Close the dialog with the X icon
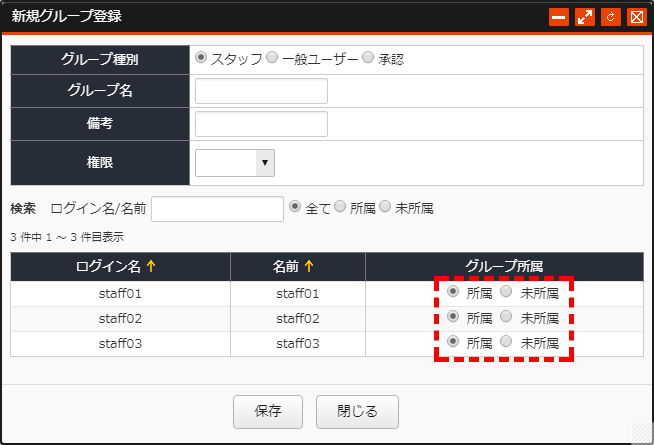Viewport: 654px width, 445px height. pyautogui.click(x=636, y=17)
